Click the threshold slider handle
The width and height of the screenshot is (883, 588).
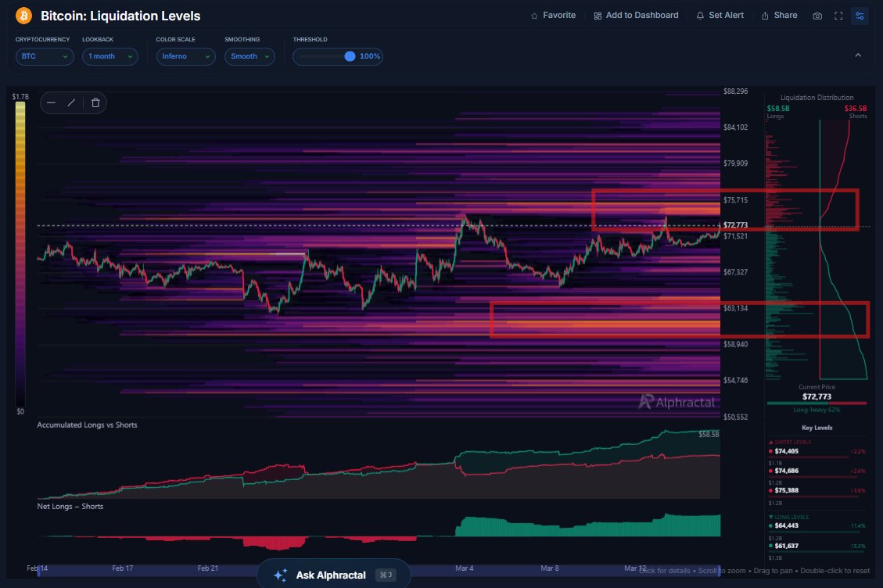click(350, 56)
